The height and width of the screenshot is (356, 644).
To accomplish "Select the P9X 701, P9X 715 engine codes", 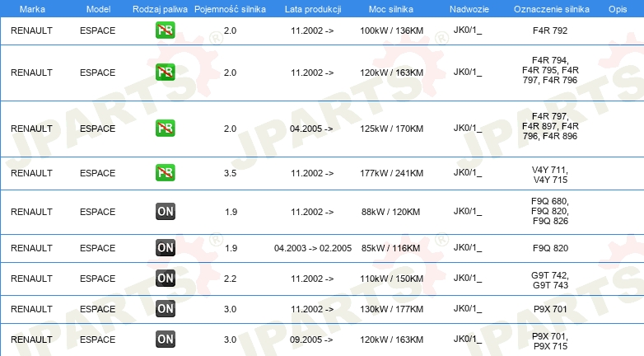I will [x=550, y=341].
